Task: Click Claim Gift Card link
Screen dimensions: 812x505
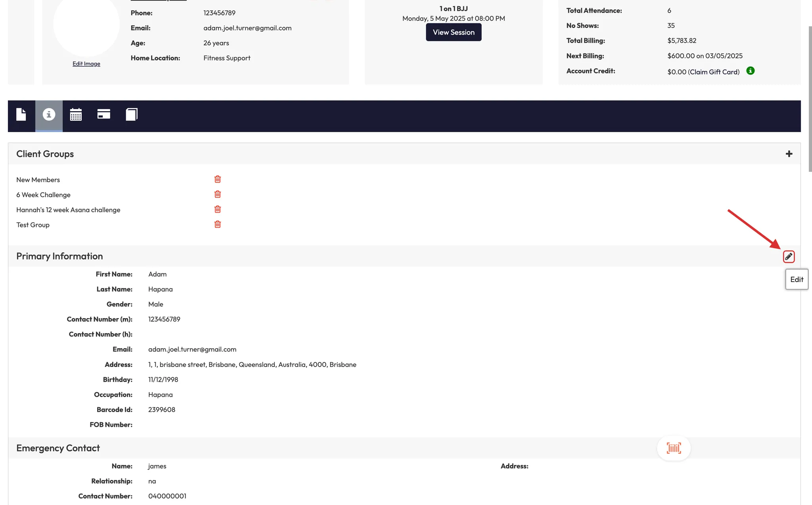Action: [714, 72]
